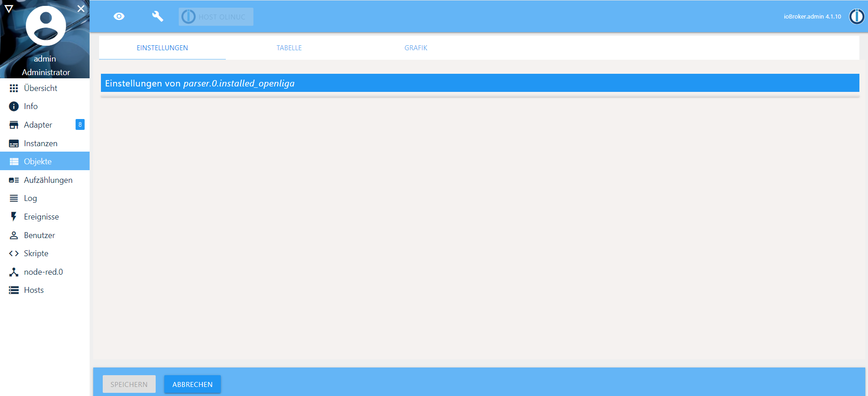Select the Objekte list icon
The image size is (868, 396).
[x=14, y=162]
